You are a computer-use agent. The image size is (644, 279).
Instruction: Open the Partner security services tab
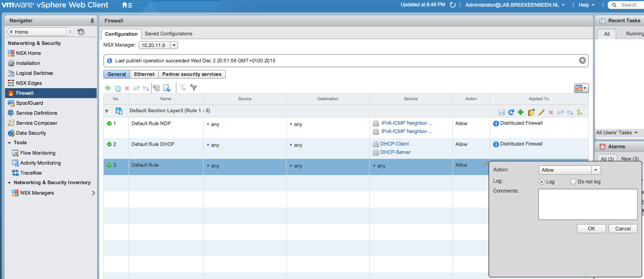[192, 74]
